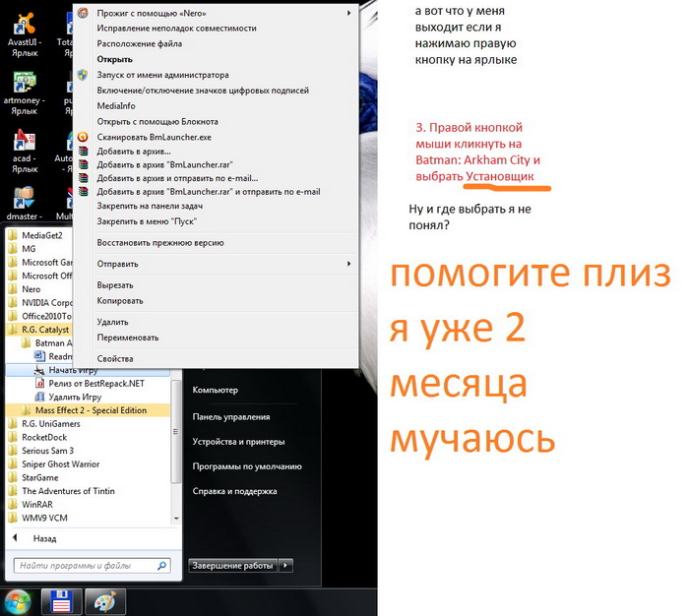
Task: Click the 'Релиз от BestRepack.NET' link icon
Action: point(39,383)
